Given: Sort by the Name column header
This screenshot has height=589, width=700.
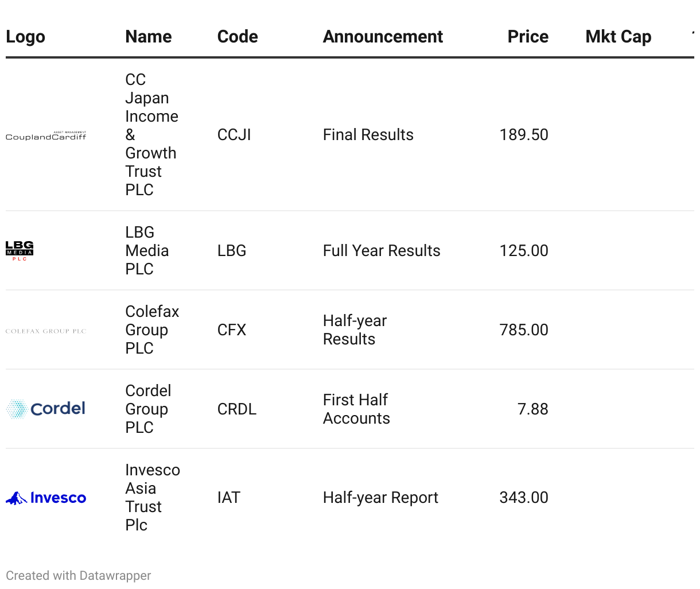Looking at the screenshot, I should pyautogui.click(x=148, y=37).
